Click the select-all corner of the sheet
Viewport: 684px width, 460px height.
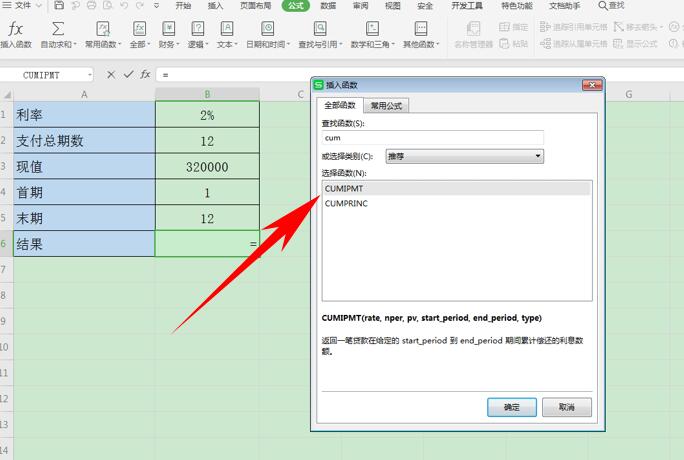(x=7, y=94)
